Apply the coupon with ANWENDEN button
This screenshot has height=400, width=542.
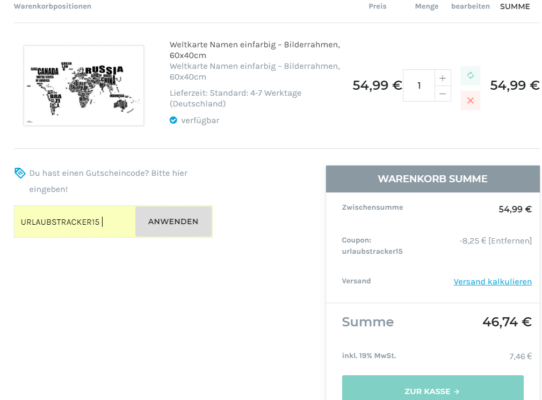point(173,222)
